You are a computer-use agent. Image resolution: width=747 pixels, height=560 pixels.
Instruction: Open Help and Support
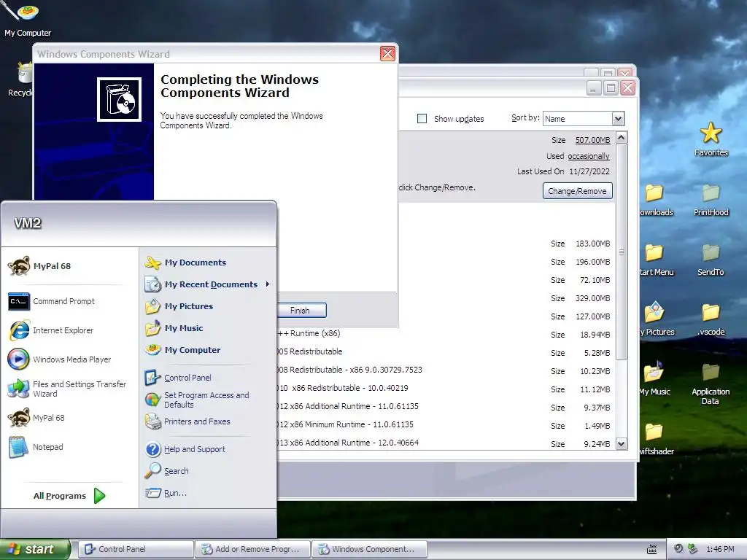pos(186,449)
